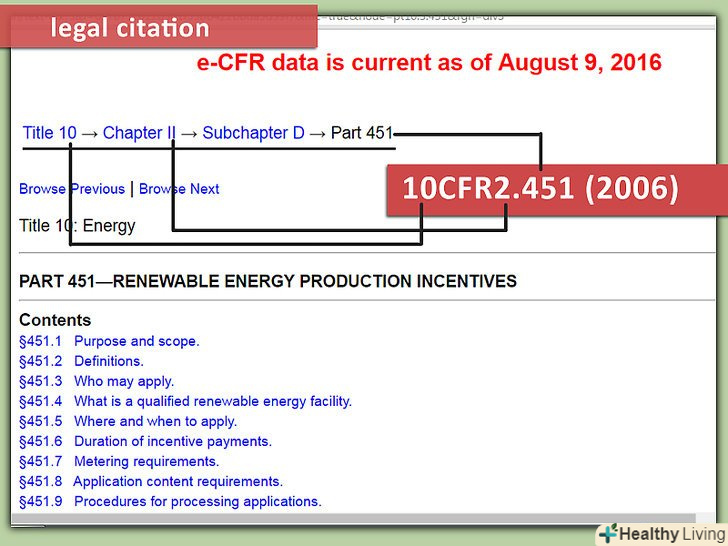Image resolution: width=728 pixels, height=546 pixels.
Task: Open the Subchapter D breadcrumb link
Action: [253, 133]
